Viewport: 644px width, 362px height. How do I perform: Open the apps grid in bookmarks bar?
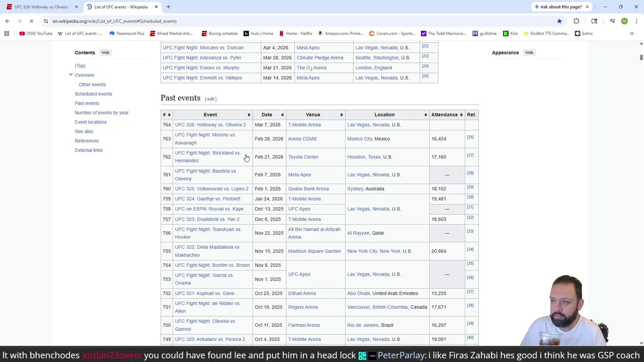pos(7,34)
